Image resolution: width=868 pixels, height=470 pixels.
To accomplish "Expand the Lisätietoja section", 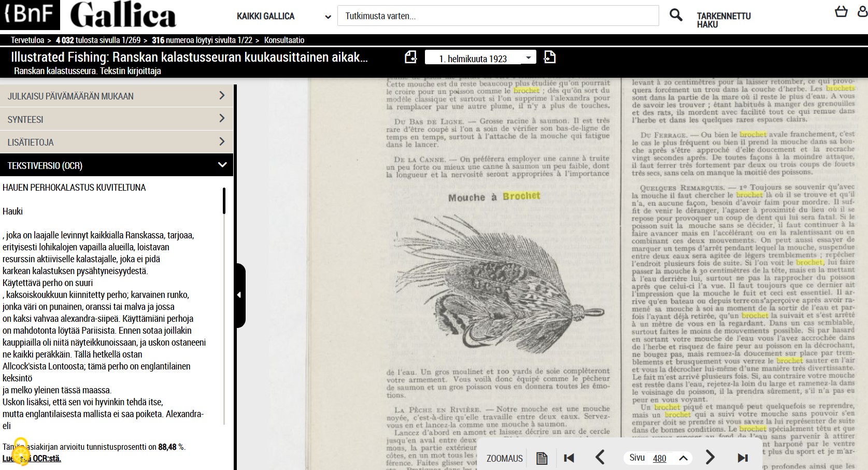I will pos(117,142).
